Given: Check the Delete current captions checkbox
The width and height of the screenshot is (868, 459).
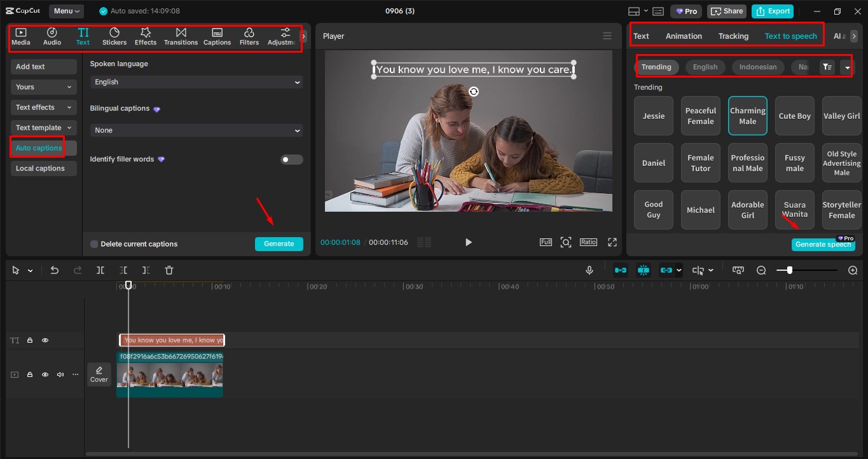Looking at the screenshot, I should point(93,243).
